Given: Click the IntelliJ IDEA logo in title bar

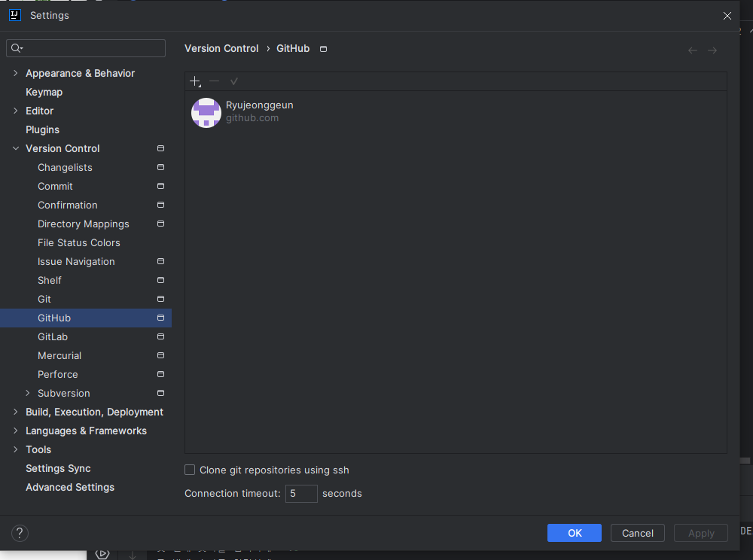Looking at the screenshot, I should [15, 15].
